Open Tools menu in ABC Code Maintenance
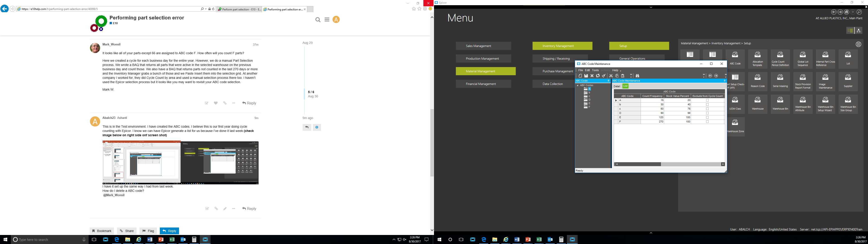This screenshot has width=868, height=244. (595, 70)
